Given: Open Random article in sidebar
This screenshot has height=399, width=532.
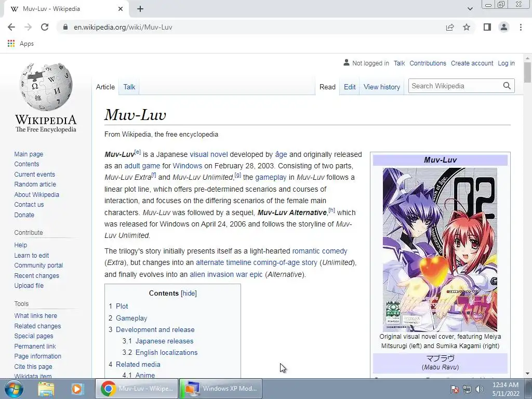Looking at the screenshot, I should click(35, 184).
